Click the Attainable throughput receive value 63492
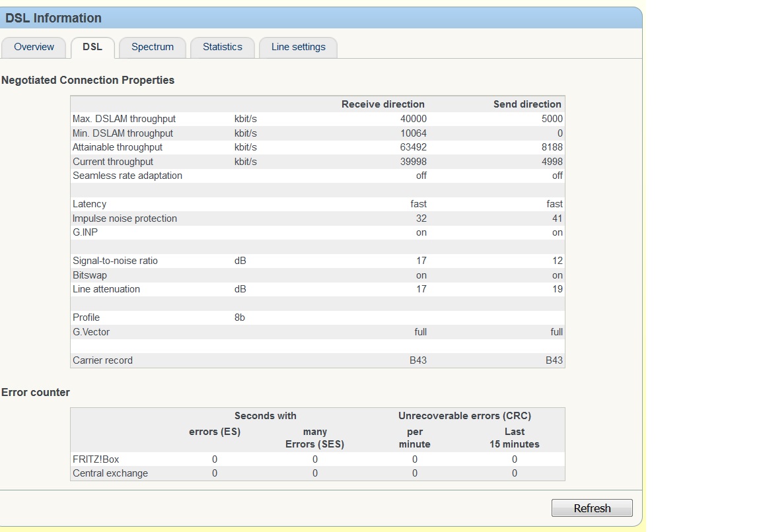Screen dimensions: 761x532 tap(413, 147)
